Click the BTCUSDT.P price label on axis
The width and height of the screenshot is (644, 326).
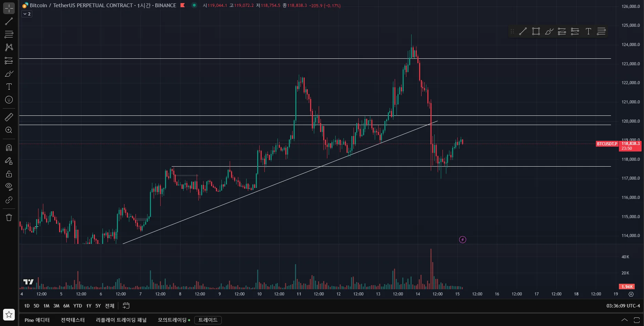607,144
